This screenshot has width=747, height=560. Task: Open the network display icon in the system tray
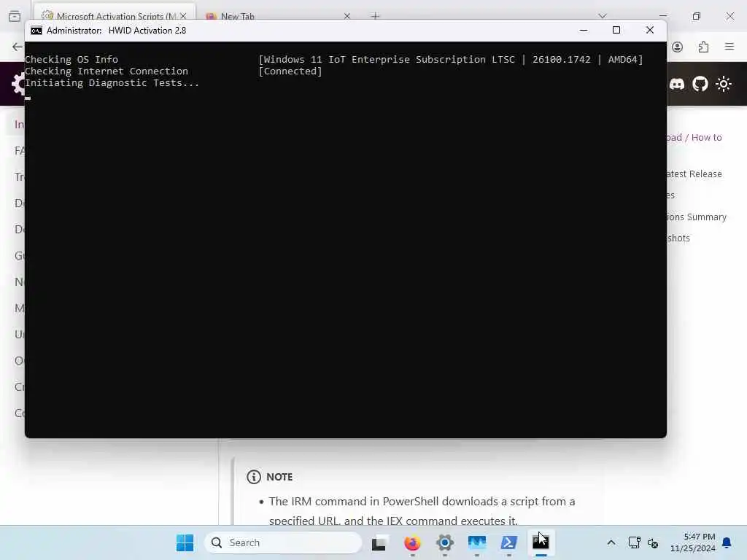[634, 542]
